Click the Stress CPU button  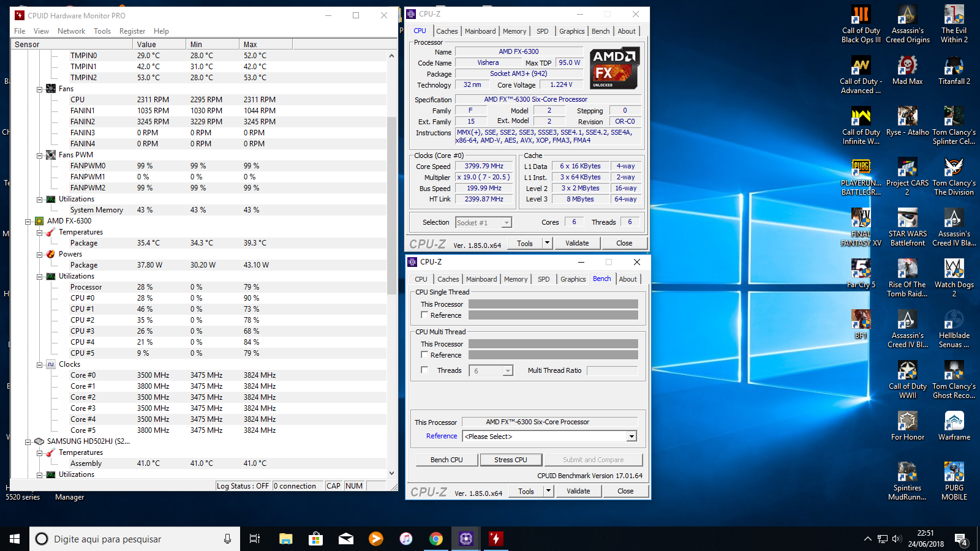click(x=511, y=460)
